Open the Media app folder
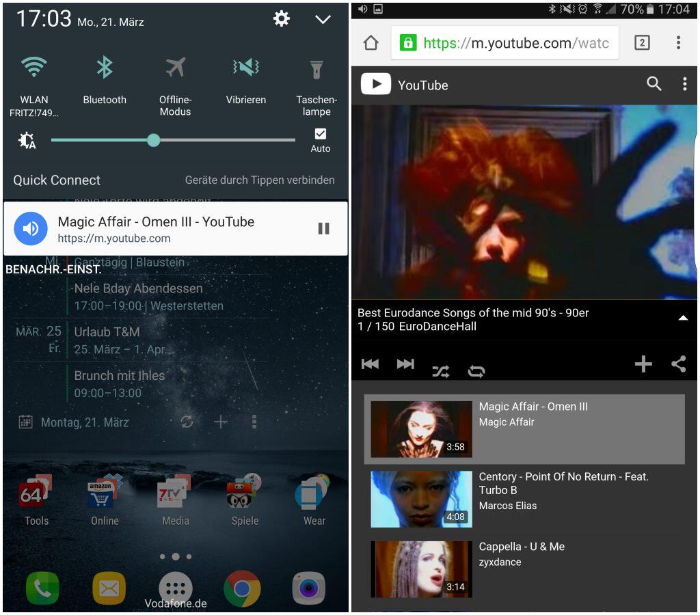This screenshot has width=700, height=615. click(175, 501)
